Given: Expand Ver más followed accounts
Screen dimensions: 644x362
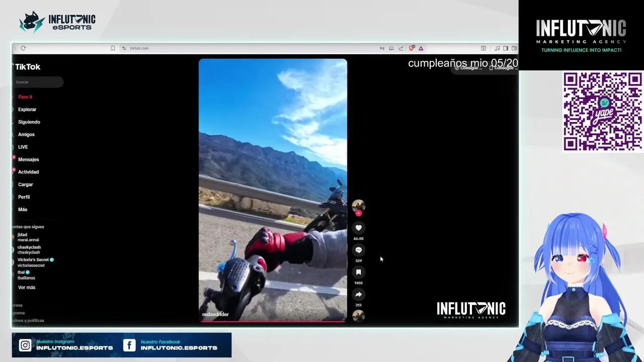Looking at the screenshot, I should click(27, 287).
